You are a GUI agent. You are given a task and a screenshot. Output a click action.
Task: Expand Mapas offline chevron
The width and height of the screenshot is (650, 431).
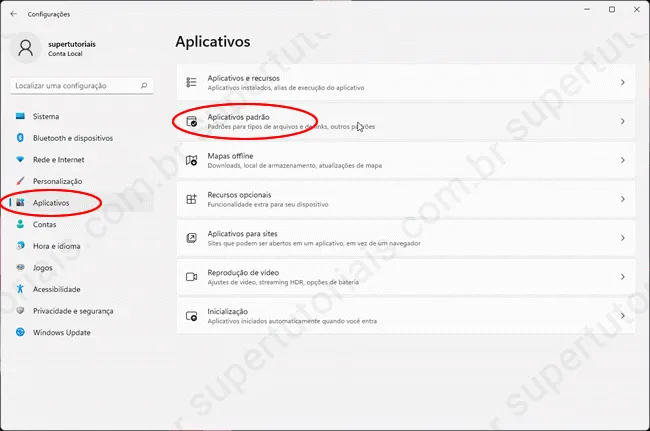coord(623,160)
